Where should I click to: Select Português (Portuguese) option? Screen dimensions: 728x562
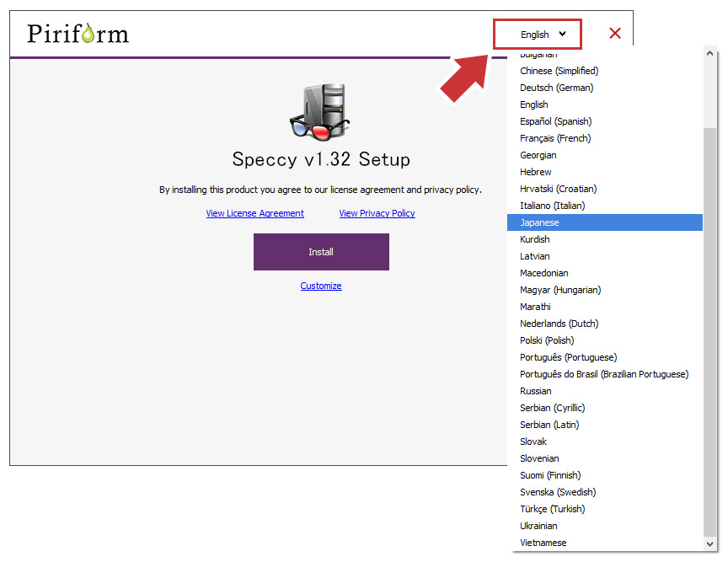(x=605, y=357)
